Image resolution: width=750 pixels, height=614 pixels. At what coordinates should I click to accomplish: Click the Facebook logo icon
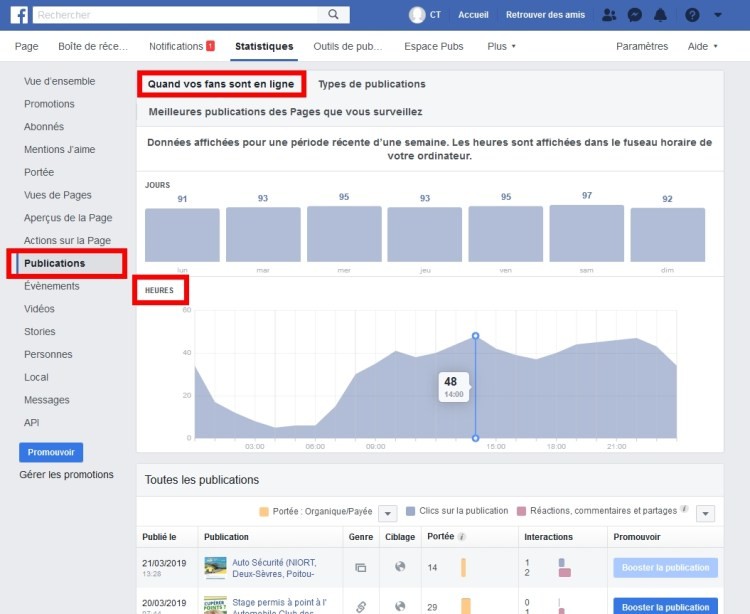click(19, 15)
